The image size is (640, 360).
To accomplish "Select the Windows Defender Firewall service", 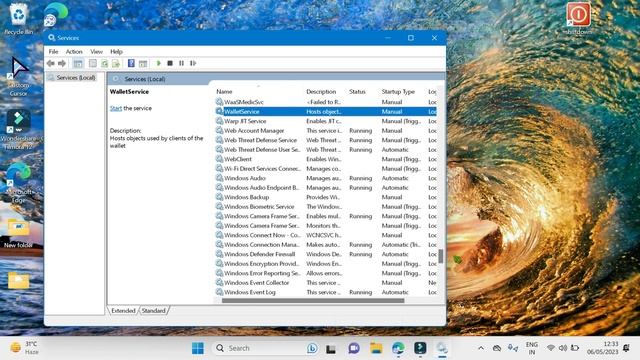I will pyautogui.click(x=326, y=254).
